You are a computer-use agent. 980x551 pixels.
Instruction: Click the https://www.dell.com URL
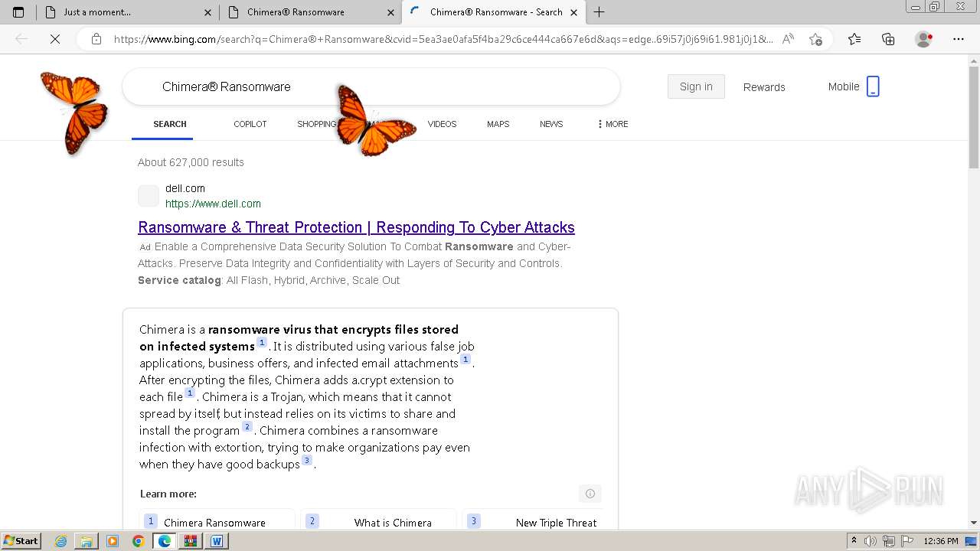click(213, 204)
